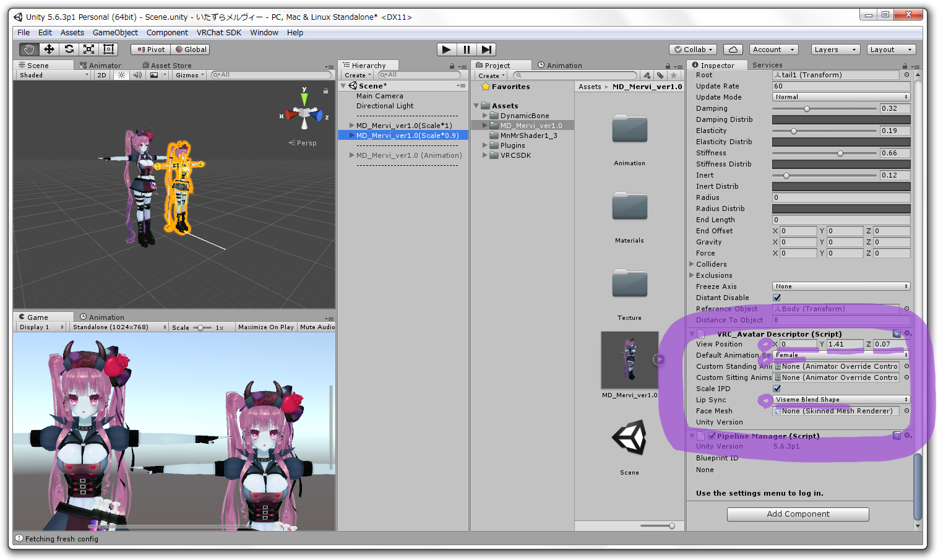Adjust the Damping slider
938x560 pixels.
(825, 108)
